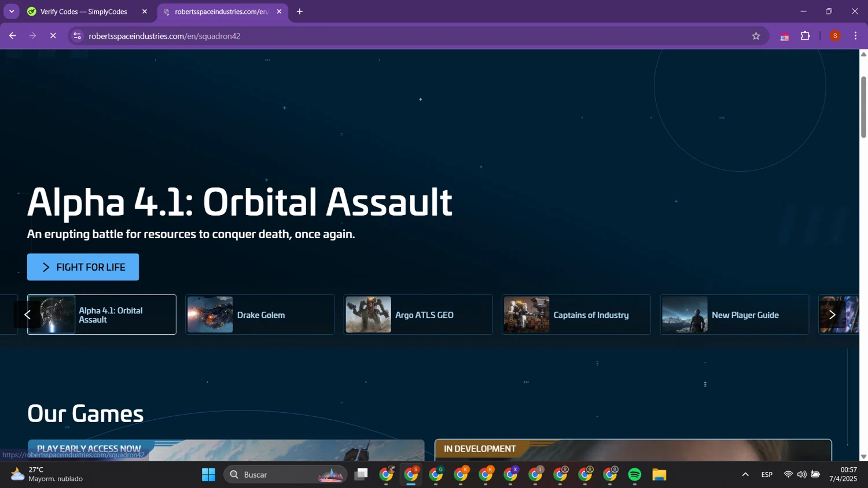Screen dimensions: 868x488
Task: Open the site information icon in address bar
Action: point(77,36)
